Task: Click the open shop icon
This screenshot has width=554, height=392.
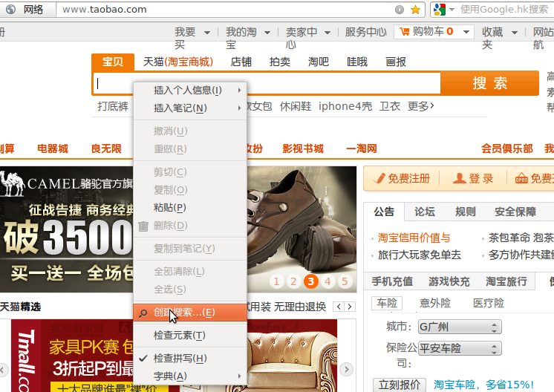Action: (521, 178)
